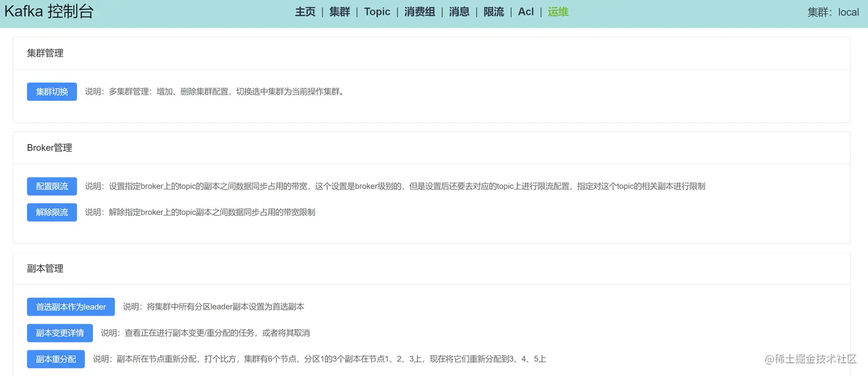Open the 消费组 tab
Screen dimensions: 868x376
pyautogui.click(x=420, y=11)
